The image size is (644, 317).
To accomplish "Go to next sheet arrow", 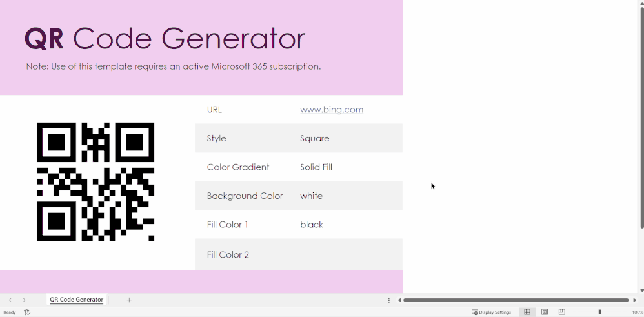I will 25,300.
